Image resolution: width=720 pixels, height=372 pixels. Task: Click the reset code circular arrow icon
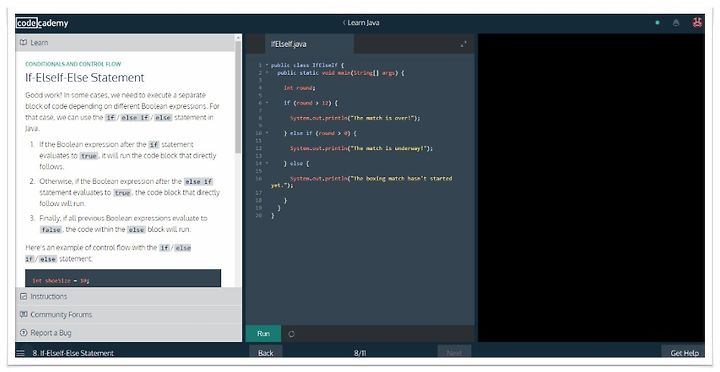(x=291, y=334)
